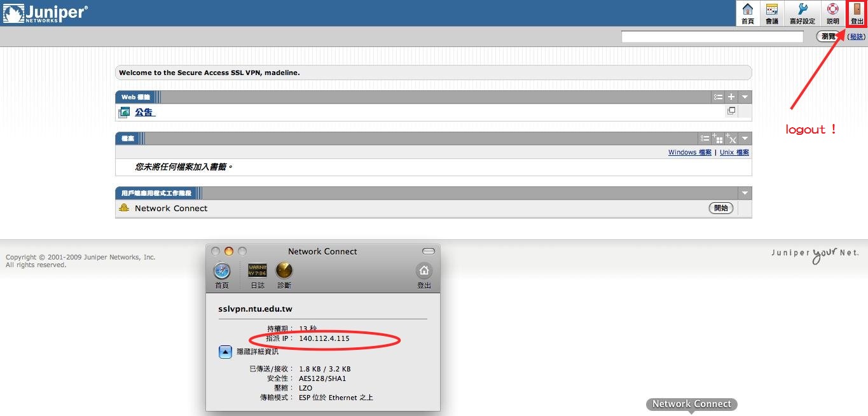Collapse the Files panel arrow
This screenshot has width=868, height=416.
(745, 139)
